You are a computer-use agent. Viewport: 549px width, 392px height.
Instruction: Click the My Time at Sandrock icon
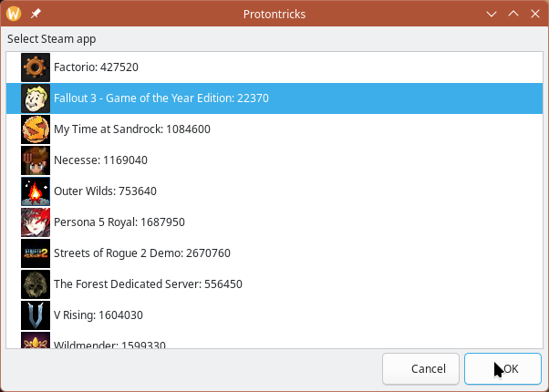click(x=36, y=129)
